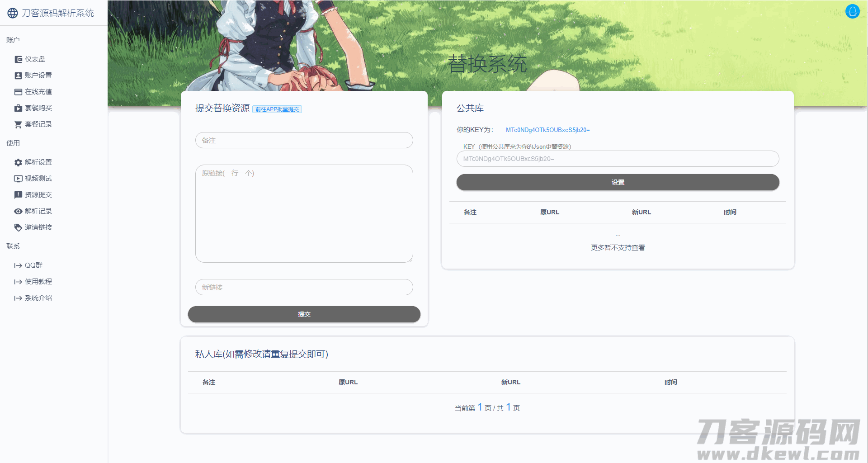Open the notification bell in top-right corner
This screenshot has width=868, height=463.
click(852, 12)
